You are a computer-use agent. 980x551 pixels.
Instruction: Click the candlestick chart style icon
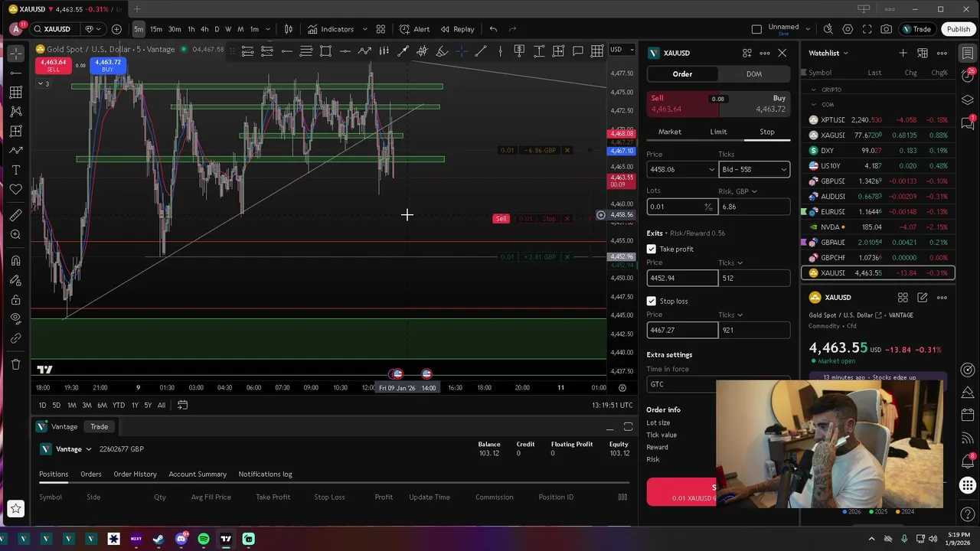(289, 29)
